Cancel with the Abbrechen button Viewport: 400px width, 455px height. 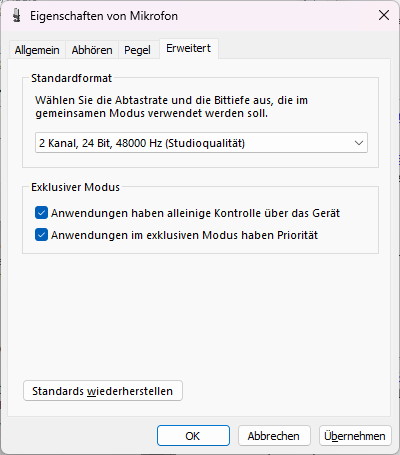[x=274, y=436]
